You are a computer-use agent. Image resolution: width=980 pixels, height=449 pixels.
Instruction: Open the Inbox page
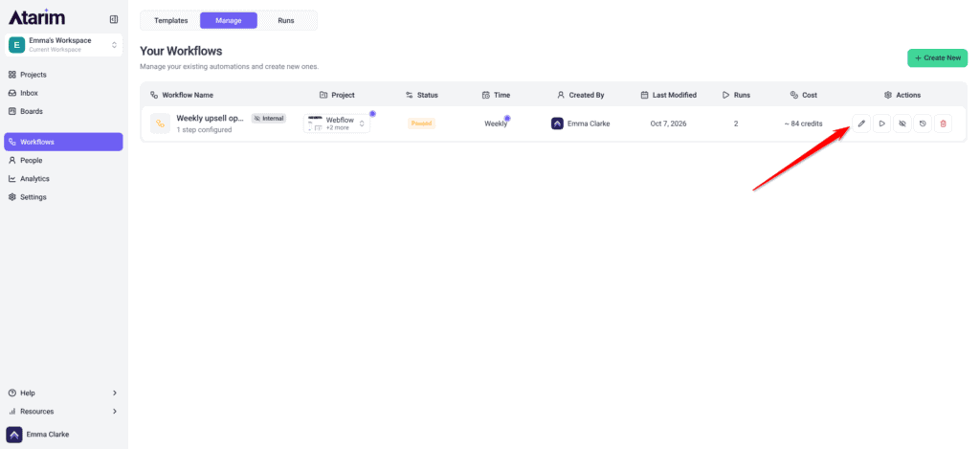[x=63, y=93]
